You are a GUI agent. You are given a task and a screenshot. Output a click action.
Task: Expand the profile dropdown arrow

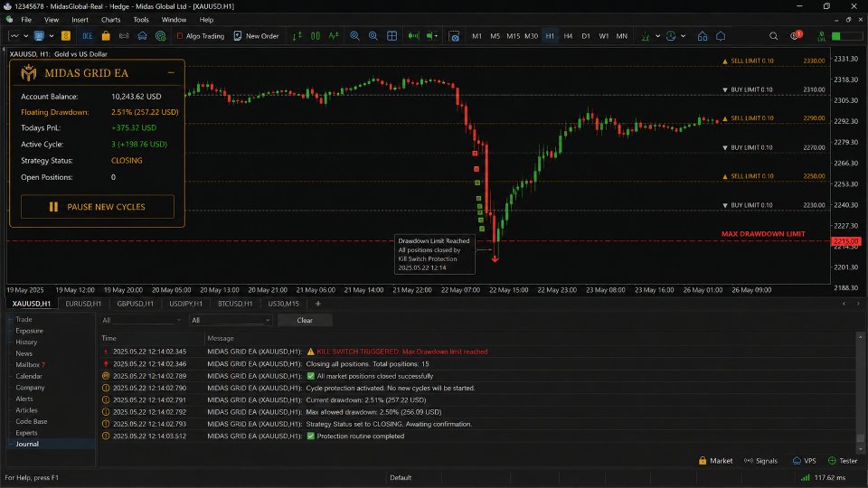click(x=52, y=36)
